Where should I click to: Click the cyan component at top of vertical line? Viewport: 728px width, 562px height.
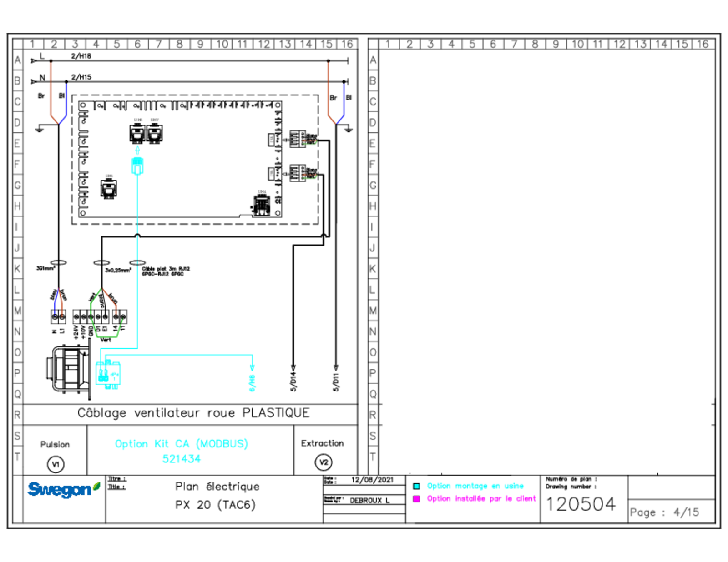click(x=137, y=163)
